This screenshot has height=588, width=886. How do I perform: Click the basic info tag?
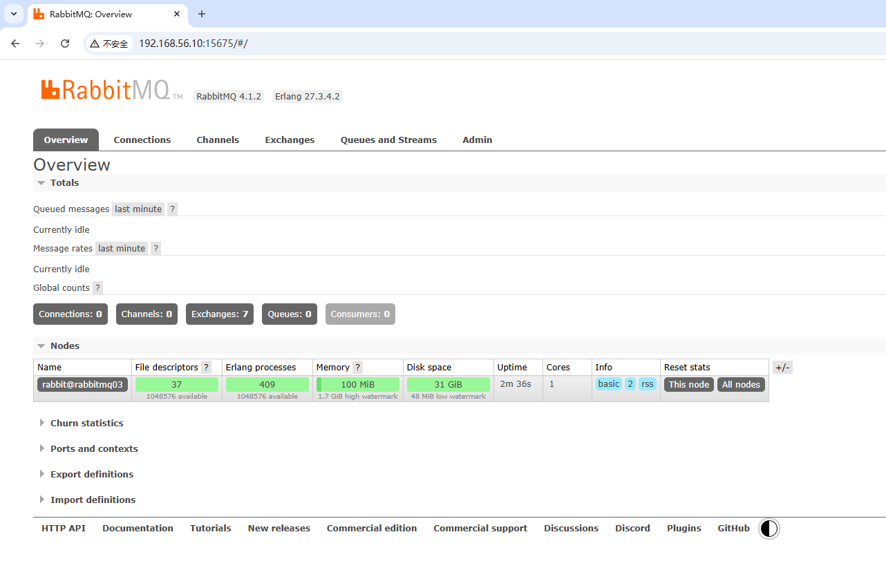(609, 384)
